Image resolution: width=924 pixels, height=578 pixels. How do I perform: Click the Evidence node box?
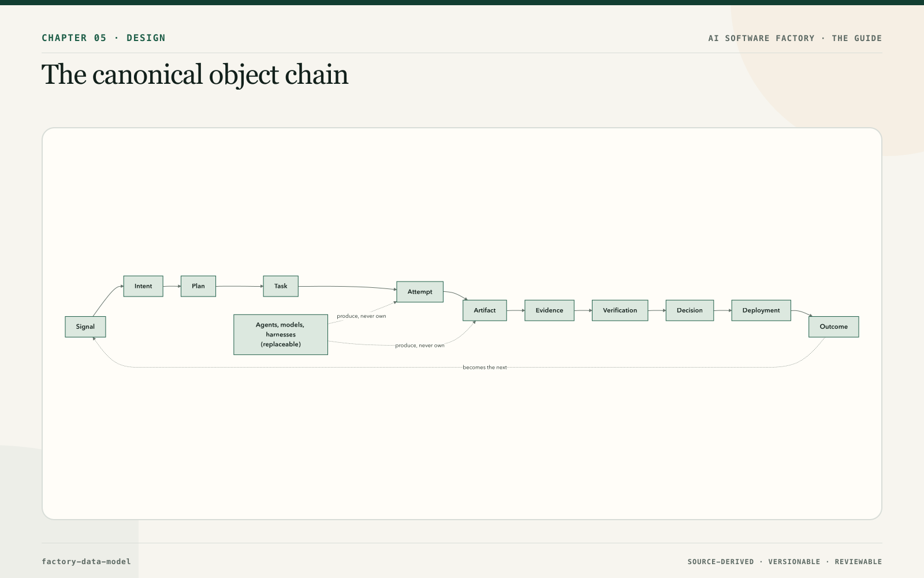[x=549, y=310]
